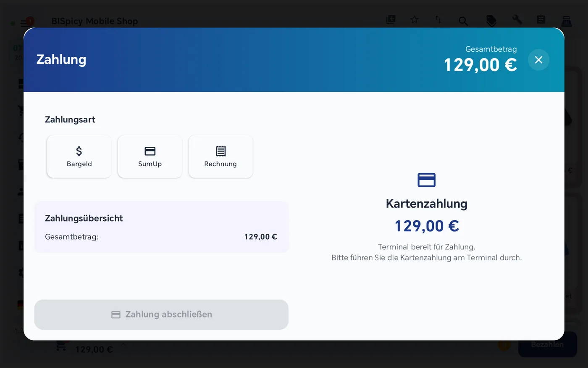Click the search icon in top toolbar
This screenshot has height=368, width=588.
pyautogui.click(x=463, y=21)
